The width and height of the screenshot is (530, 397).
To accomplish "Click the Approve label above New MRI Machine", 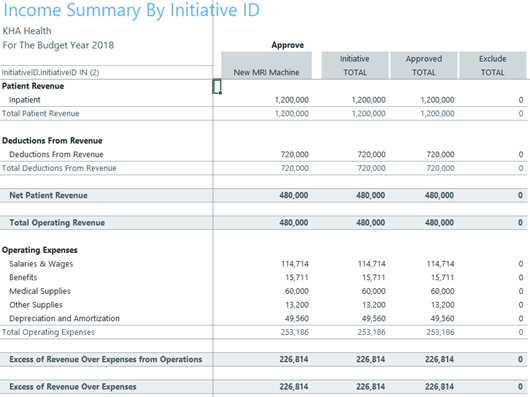I will click(288, 45).
